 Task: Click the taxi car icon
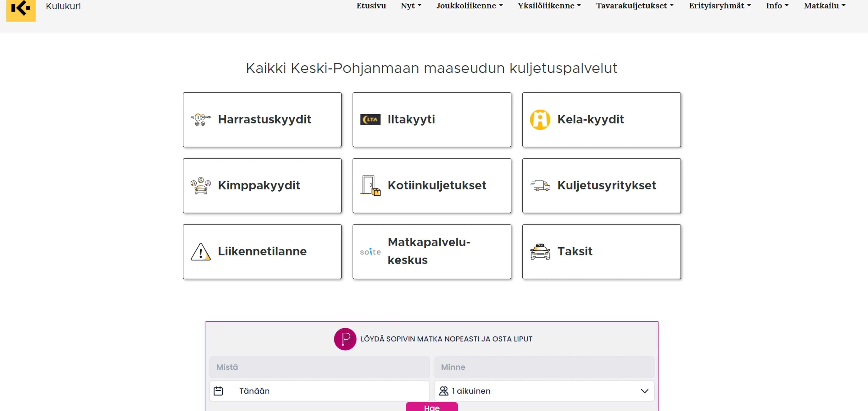(x=540, y=251)
